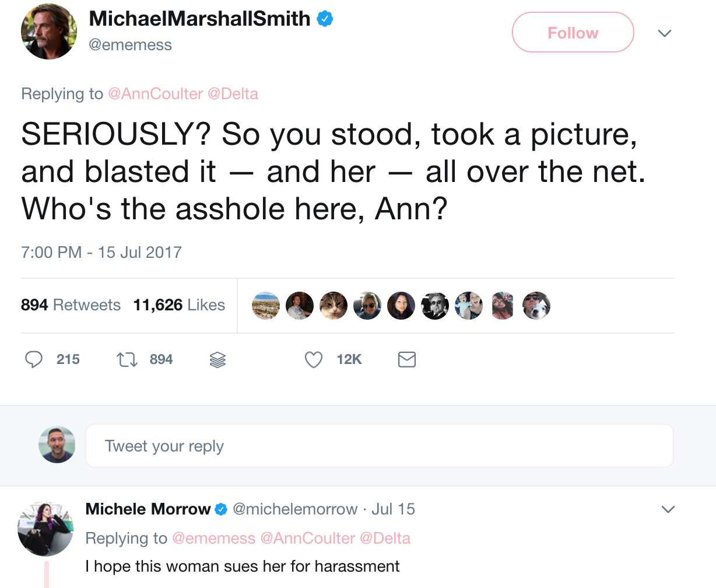Open MichaelMarshallSmith's profile picture

point(49,32)
